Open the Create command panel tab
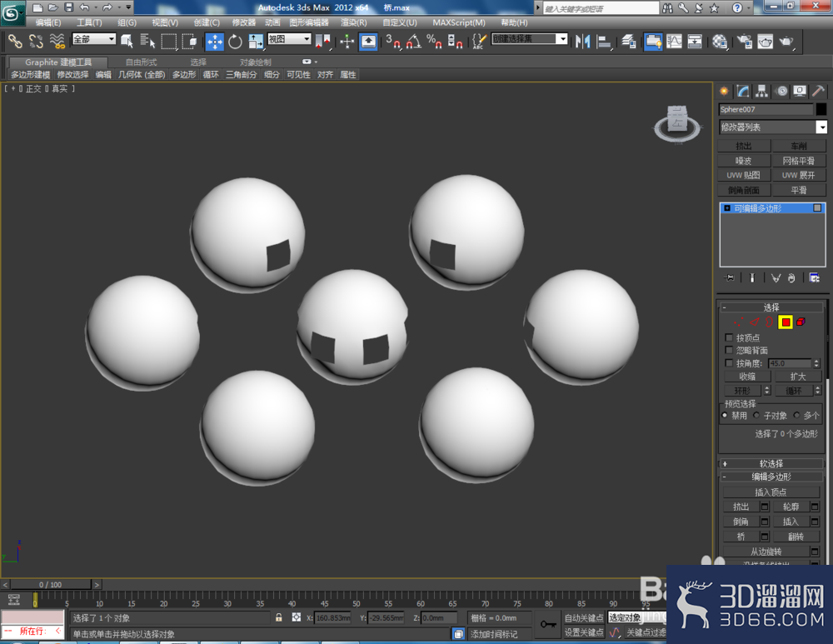The height and width of the screenshot is (644, 833). (724, 92)
